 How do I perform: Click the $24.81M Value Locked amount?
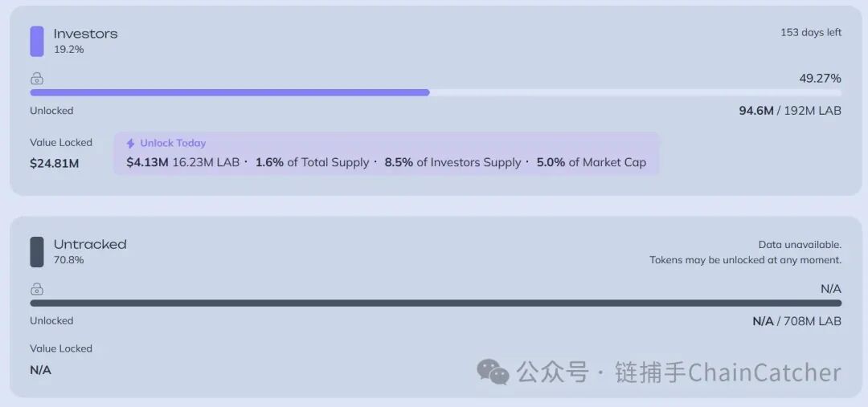55,164
